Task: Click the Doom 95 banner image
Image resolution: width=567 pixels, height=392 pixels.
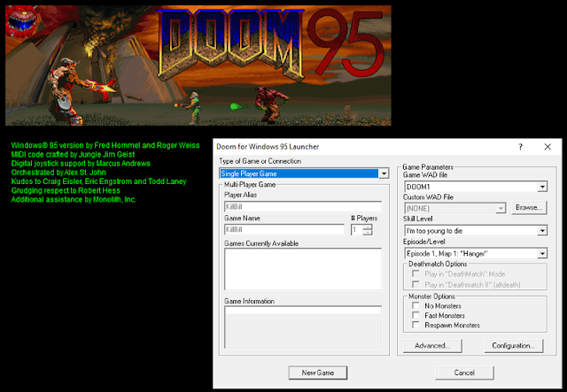Action: pos(198,65)
